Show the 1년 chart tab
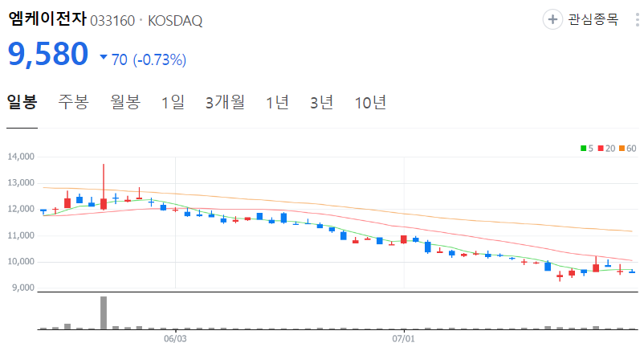Image resolution: width=644 pixels, height=343 pixels. 277,102
